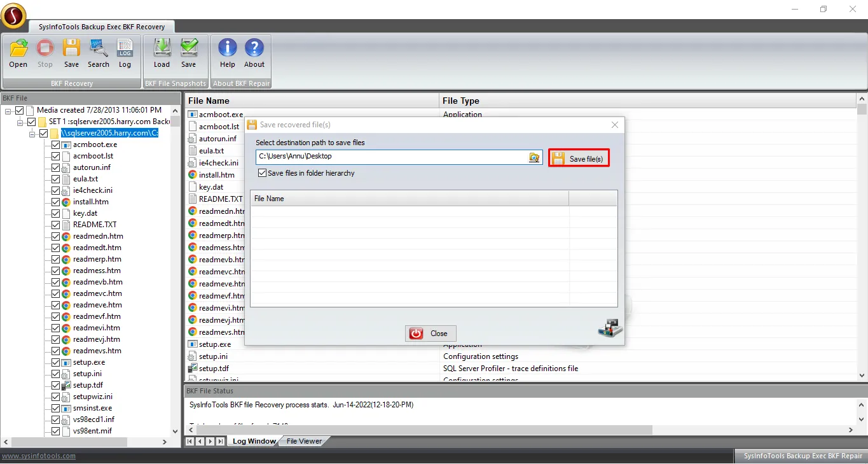Screen dimensions: 868x464
Task: Sort by File Name column header
Action: tap(312, 101)
